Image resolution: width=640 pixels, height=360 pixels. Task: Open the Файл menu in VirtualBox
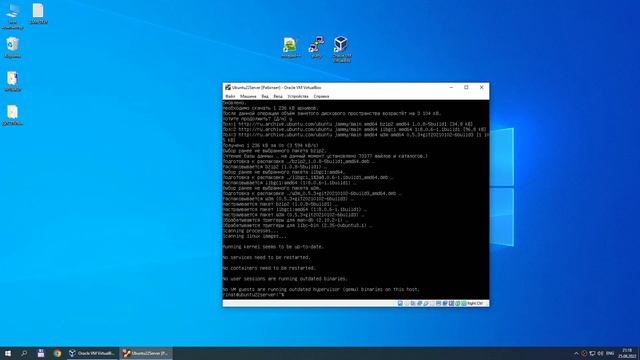tap(230, 96)
